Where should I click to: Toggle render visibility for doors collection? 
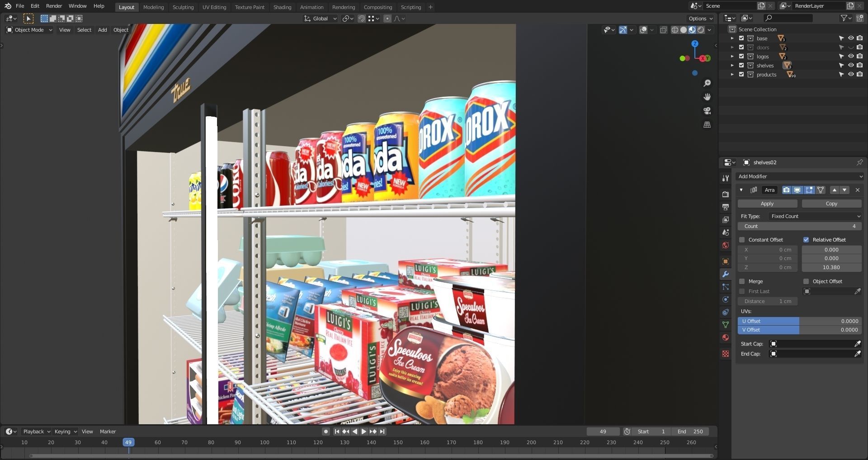[859, 47]
